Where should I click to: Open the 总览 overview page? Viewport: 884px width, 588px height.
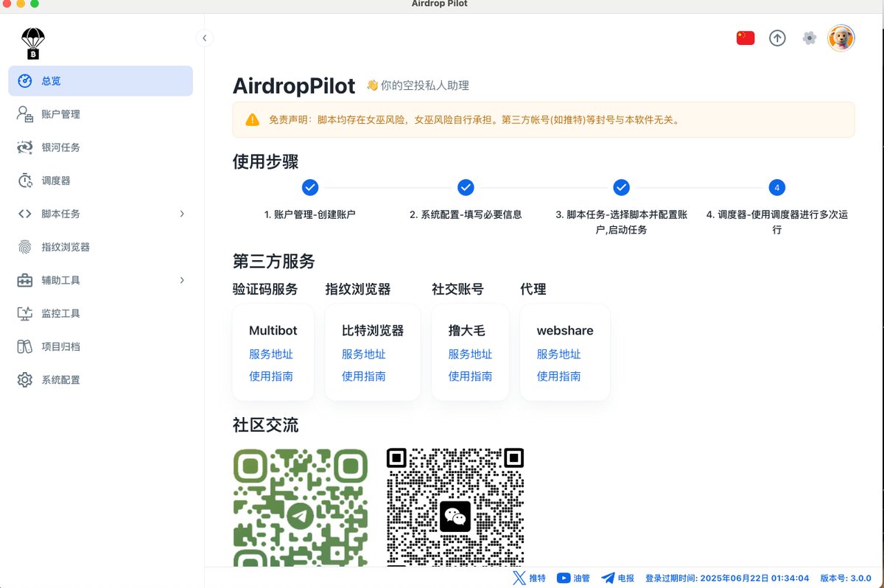[100, 81]
